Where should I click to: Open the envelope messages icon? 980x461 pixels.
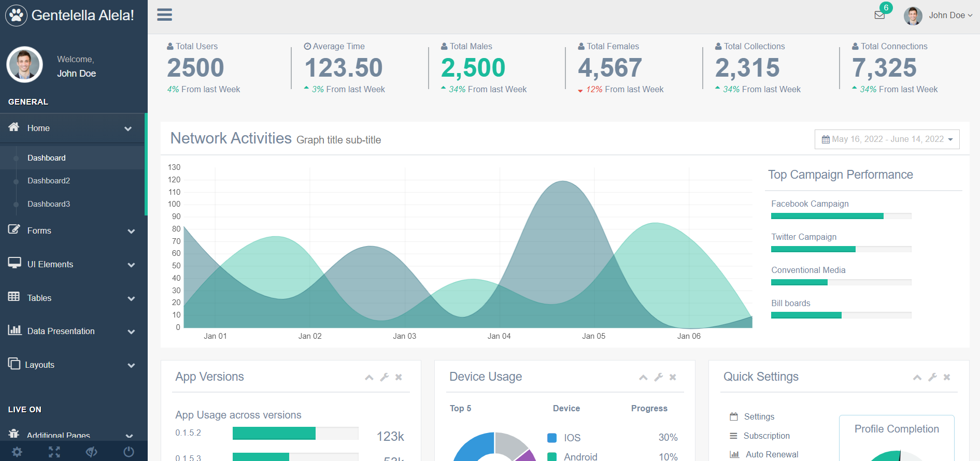(879, 15)
